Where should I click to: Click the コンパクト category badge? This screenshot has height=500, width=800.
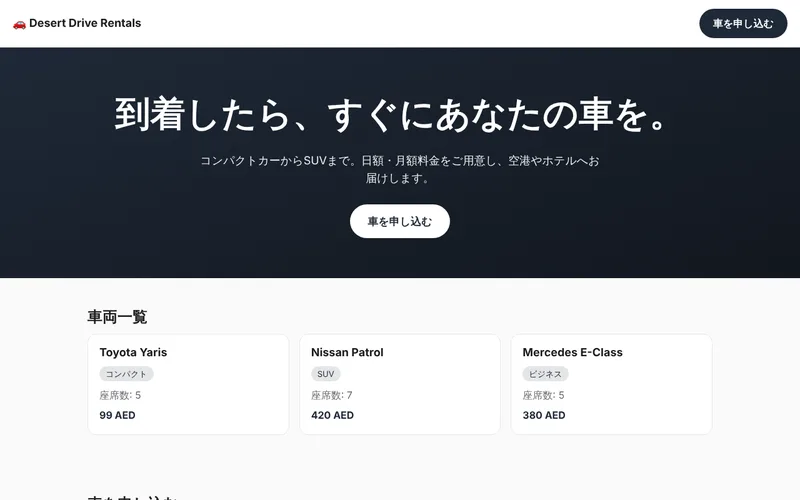click(126, 374)
